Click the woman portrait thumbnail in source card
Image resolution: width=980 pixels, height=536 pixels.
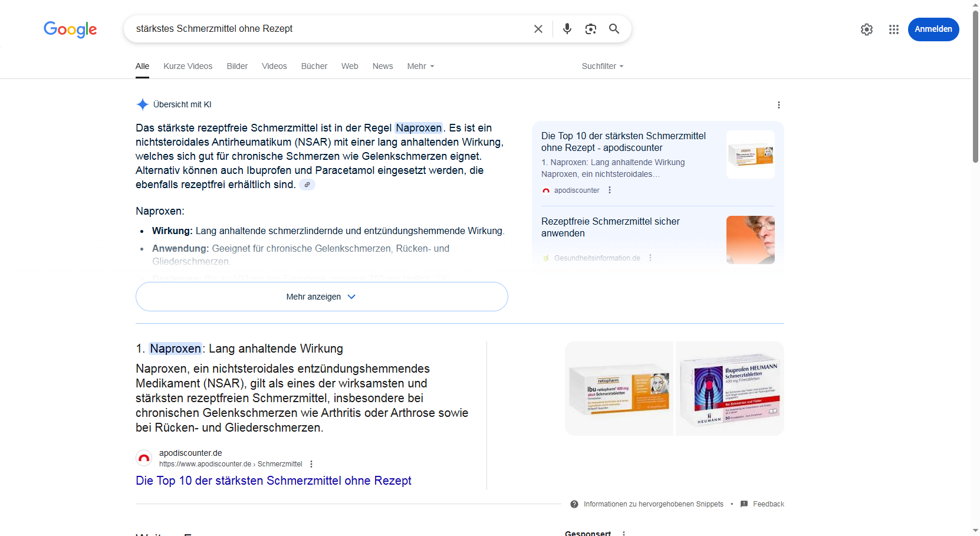751,240
